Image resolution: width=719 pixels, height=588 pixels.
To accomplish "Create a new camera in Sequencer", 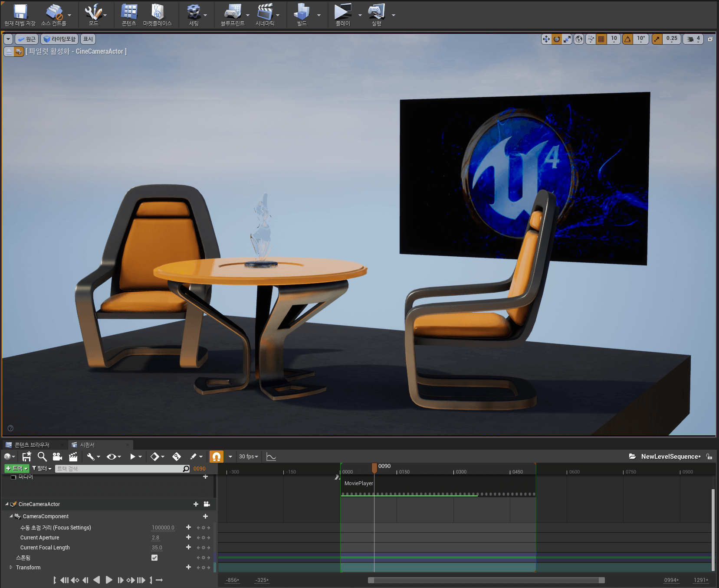I will (x=57, y=457).
